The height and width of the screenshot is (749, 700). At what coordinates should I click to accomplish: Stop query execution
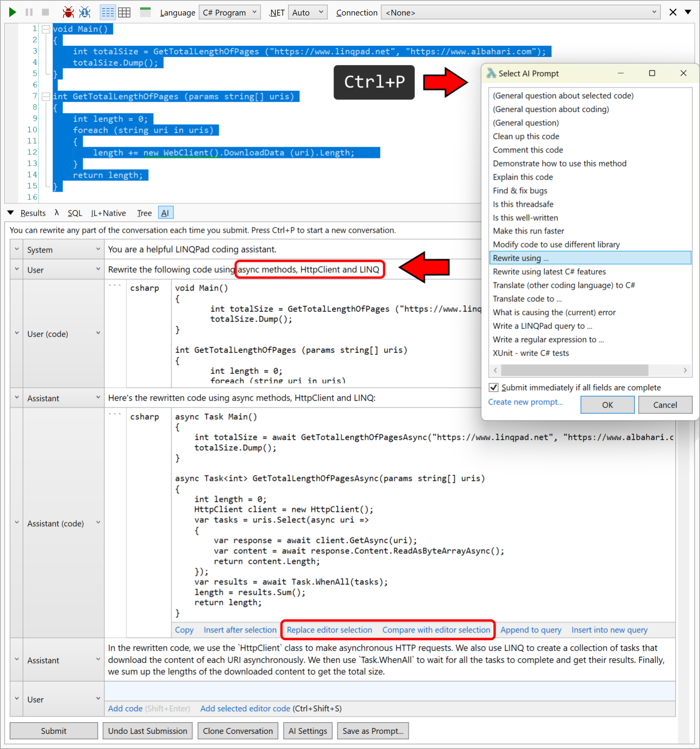[45, 12]
